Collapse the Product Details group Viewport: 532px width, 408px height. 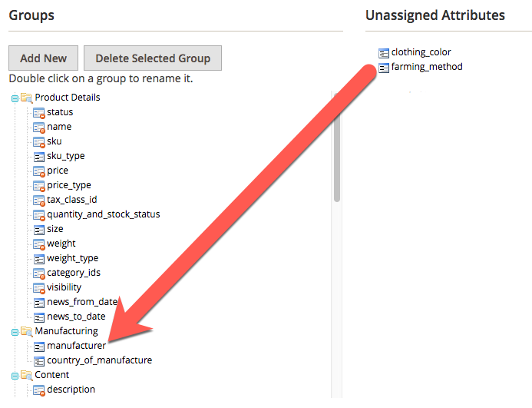coord(15,98)
